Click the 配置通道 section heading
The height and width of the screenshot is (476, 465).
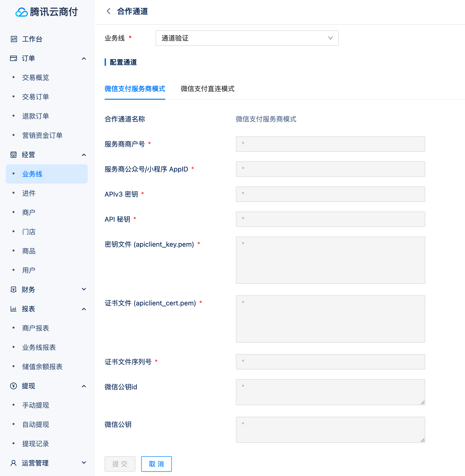tap(123, 62)
